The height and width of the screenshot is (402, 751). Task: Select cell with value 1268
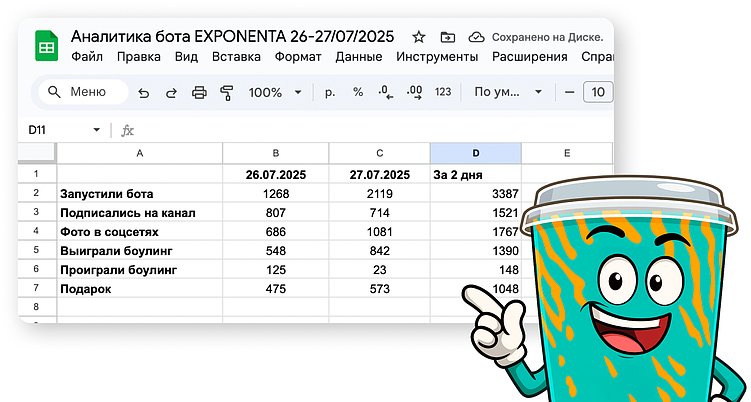(275, 194)
